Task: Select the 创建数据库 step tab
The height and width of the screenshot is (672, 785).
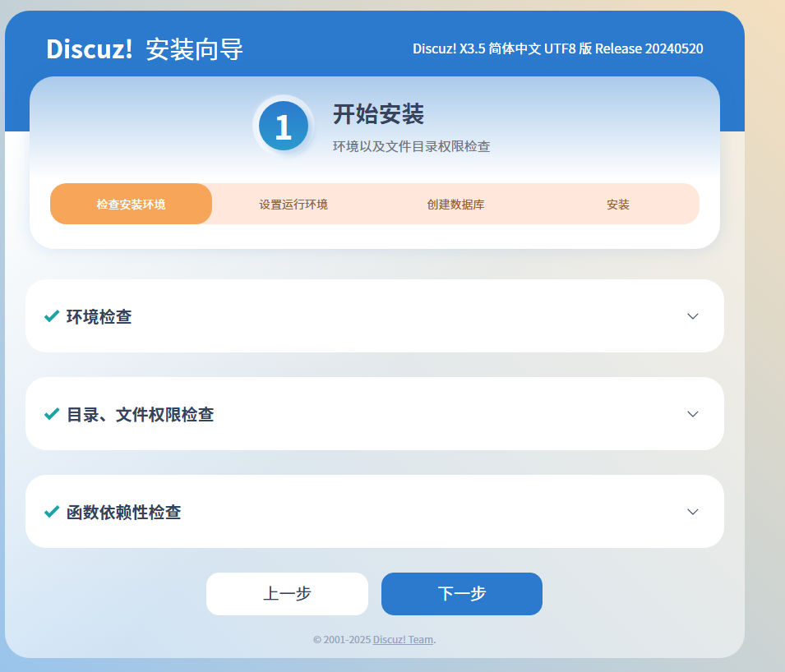Action: tap(455, 205)
